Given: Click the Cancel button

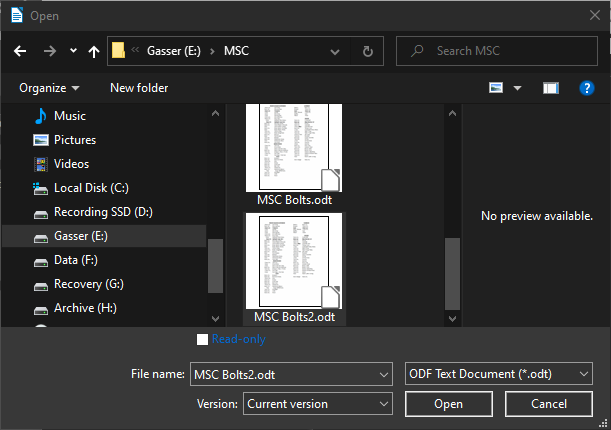Looking at the screenshot, I should click(549, 404).
